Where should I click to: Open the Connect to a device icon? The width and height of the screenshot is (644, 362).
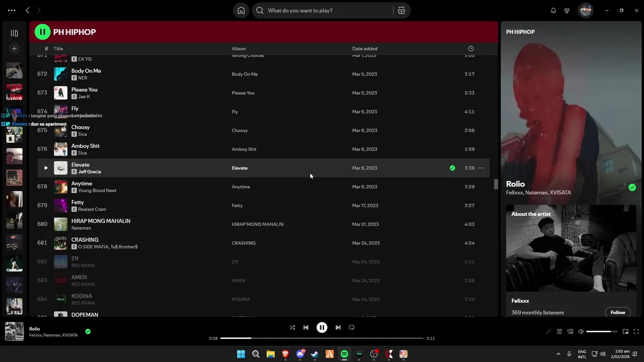pyautogui.click(x=570, y=331)
